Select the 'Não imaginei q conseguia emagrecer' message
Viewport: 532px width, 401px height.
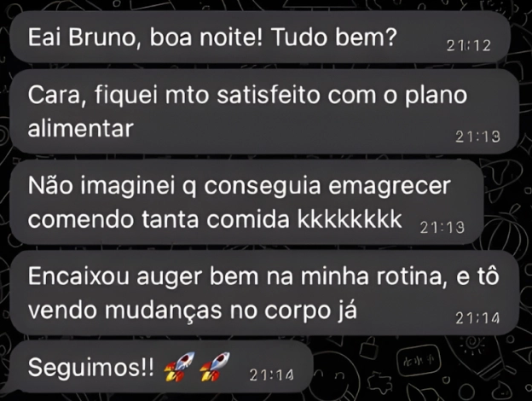[x=246, y=202]
